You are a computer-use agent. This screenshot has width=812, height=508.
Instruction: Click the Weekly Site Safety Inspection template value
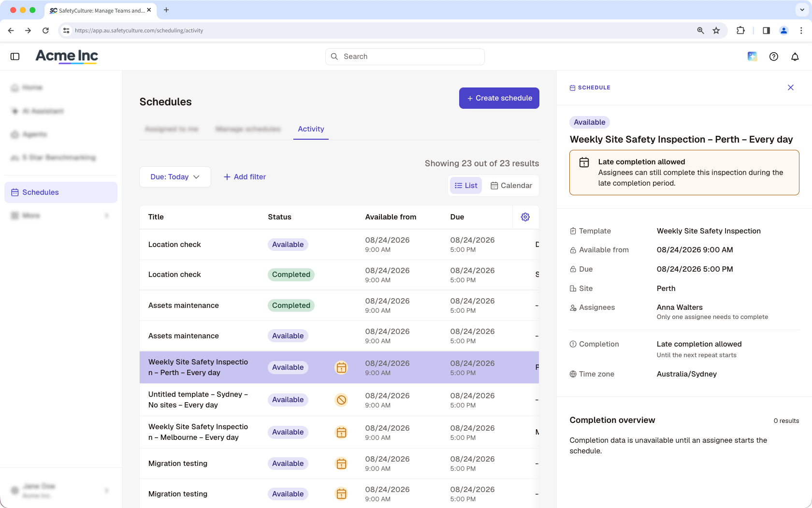tap(709, 231)
